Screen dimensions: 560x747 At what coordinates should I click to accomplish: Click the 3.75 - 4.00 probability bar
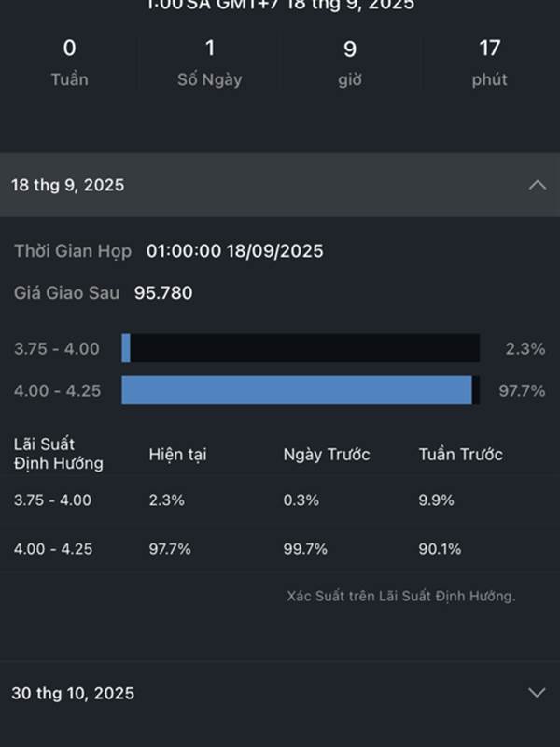click(301, 348)
